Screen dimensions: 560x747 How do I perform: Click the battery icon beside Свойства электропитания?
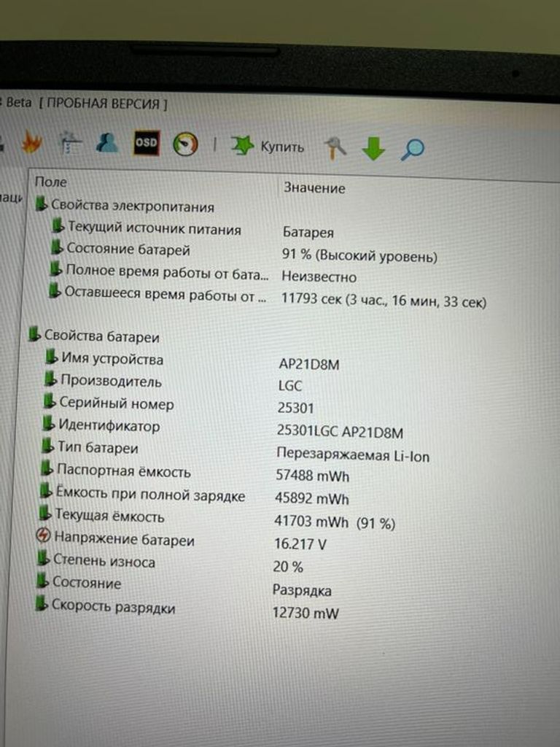[x=42, y=204]
